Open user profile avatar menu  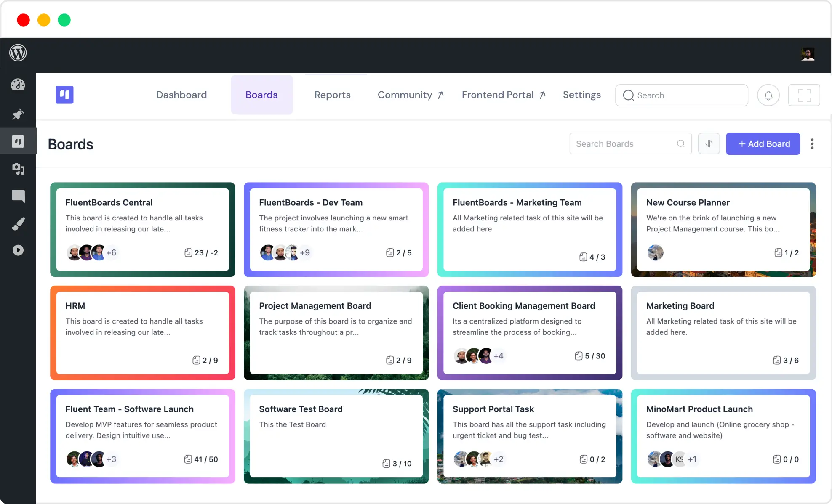pos(808,54)
